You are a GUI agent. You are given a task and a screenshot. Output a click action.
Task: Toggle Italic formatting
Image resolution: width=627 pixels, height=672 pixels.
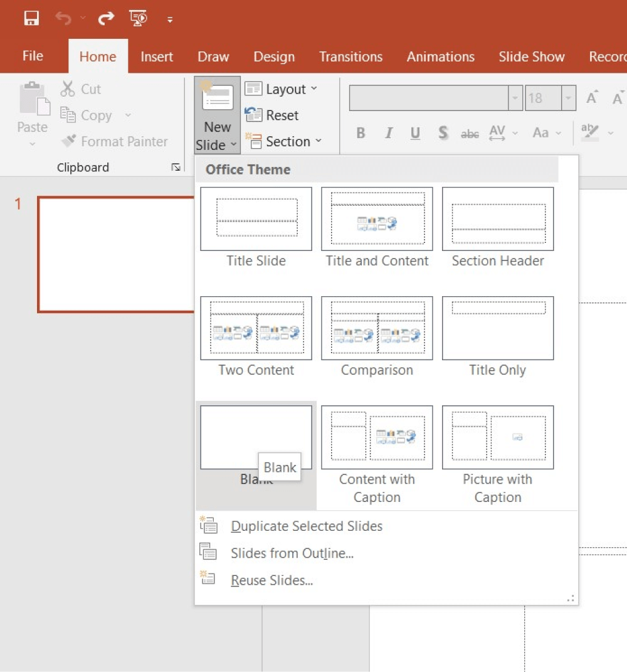tap(388, 133)
